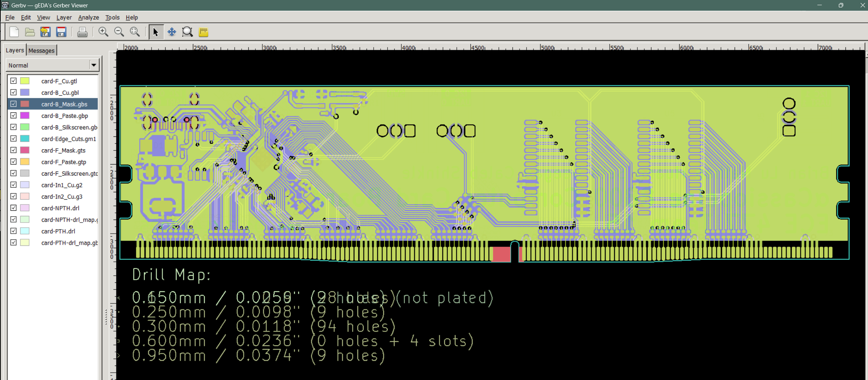Open the Tools menu
This screenshot has width=868, height=380.
coord(112,17)
